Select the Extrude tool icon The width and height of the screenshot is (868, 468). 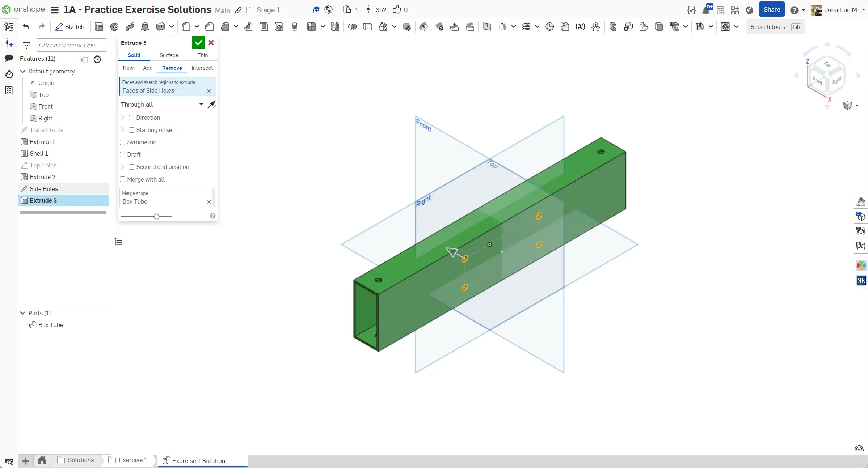pos(99,27)
